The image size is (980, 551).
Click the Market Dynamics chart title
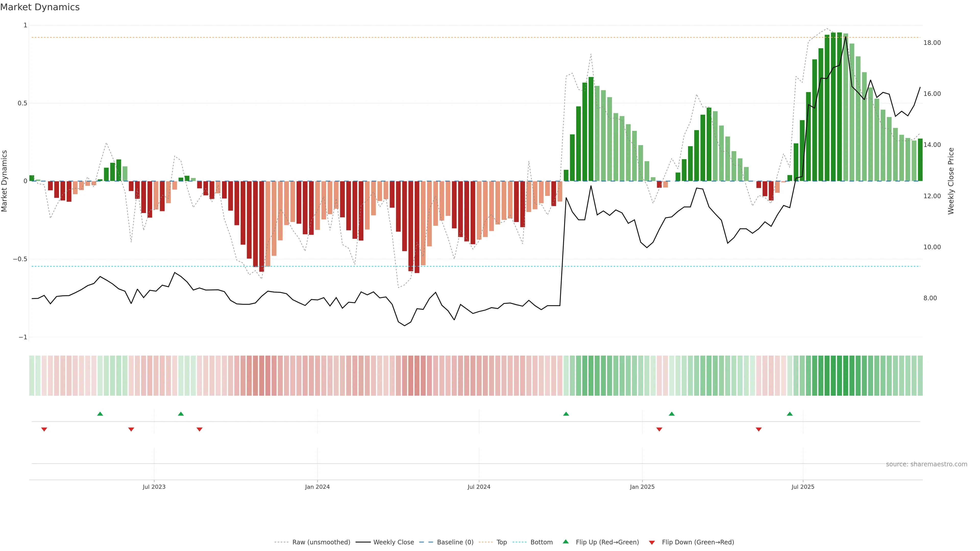(x=40, y=7)
